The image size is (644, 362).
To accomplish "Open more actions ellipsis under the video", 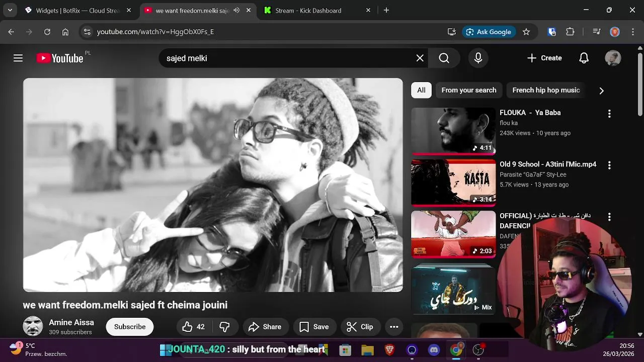I will point(394,327).
